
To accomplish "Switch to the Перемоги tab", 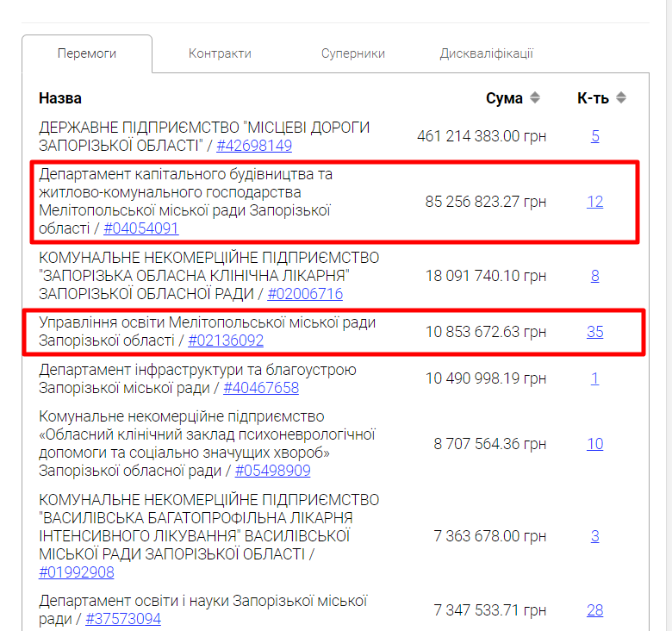I will click(x=87, y=53).
